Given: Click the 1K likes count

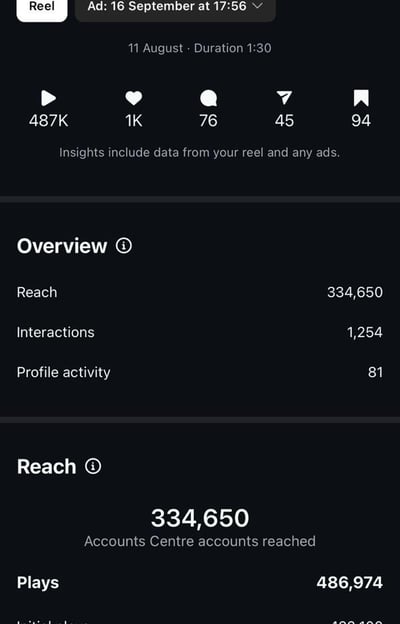Looking at the screenshot, I should tap(134, 121).
